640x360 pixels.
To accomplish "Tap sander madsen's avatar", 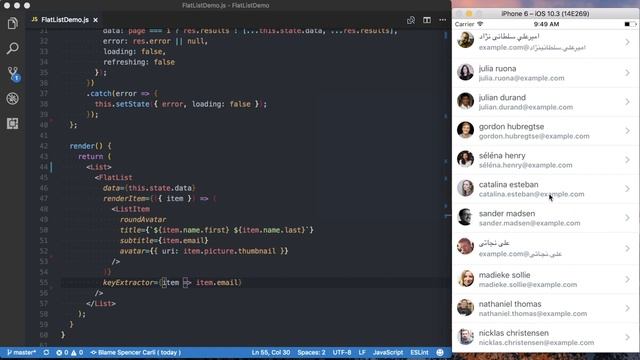I will pyautogui.click(x=465, y=218).
